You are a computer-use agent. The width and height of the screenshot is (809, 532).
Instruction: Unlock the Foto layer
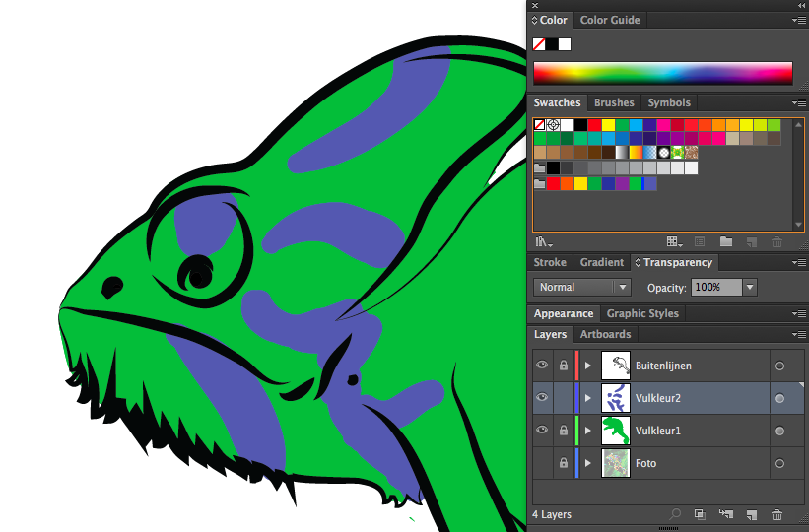pyautogui.click(x=563, y=463)
